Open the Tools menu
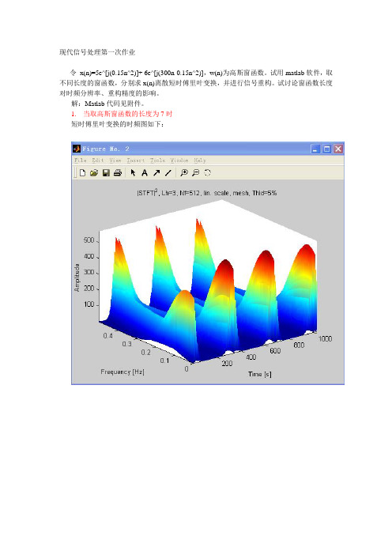 (x=157, y=160)
